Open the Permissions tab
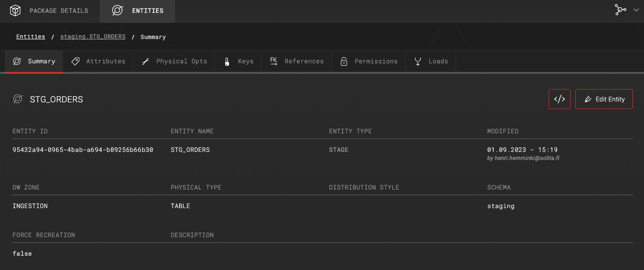 [376, 61]
